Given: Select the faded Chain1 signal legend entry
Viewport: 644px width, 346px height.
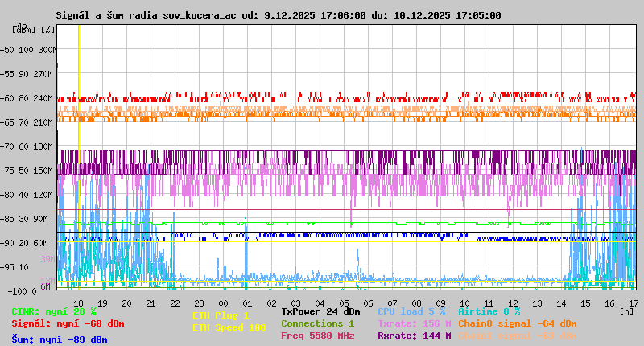Looking at the screenshot, I should [518, 336].
